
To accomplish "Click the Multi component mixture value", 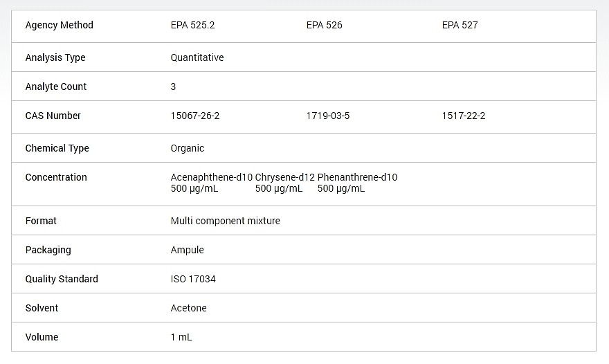I will click(x=226, y=221).
